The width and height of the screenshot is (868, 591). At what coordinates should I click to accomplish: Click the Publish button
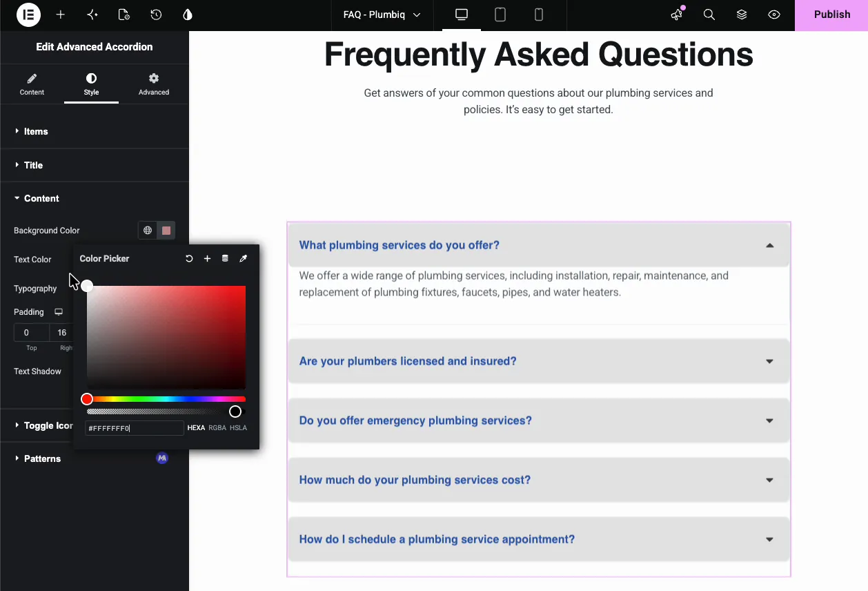[x=831, y=14]
